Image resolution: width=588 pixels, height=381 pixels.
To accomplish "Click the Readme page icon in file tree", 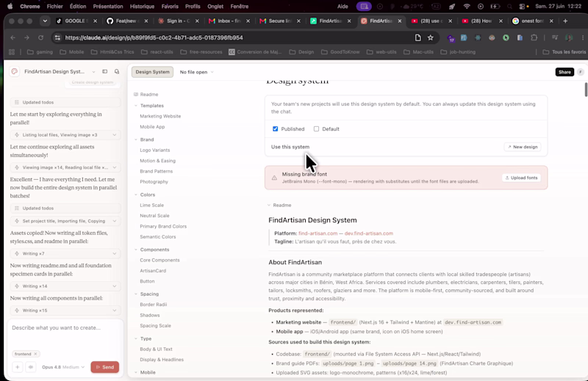I will coord(136,95).
